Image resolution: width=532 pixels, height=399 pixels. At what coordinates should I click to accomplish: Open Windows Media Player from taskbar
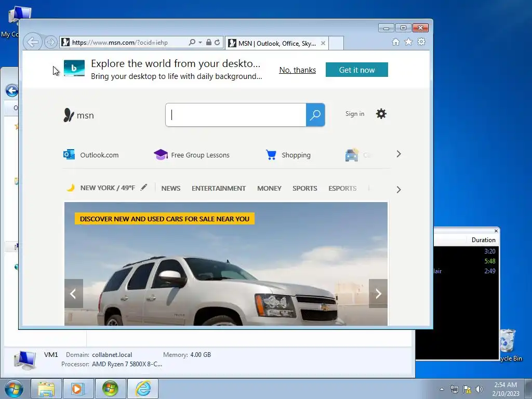(x=78, y=389)
